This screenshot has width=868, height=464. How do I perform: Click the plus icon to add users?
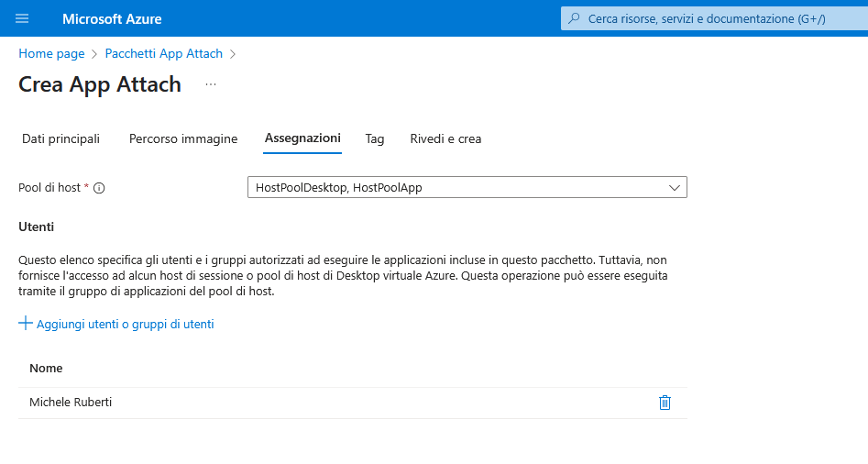pos(26,324)
